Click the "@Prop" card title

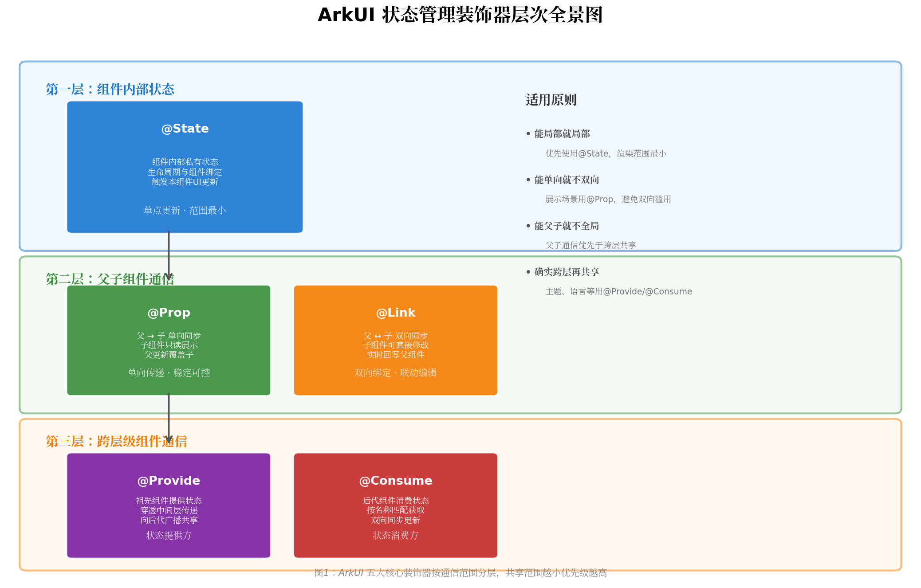pyautogui.click(x=169, y=313)
